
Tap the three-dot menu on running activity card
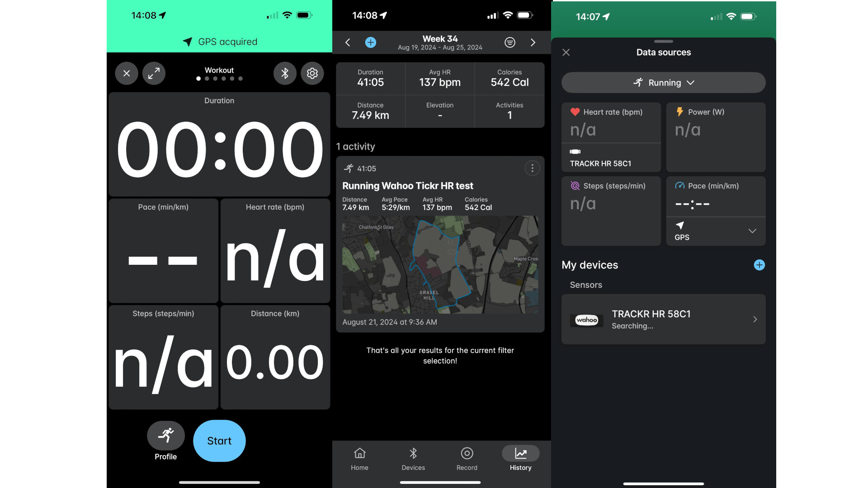(x=533, y=168)
